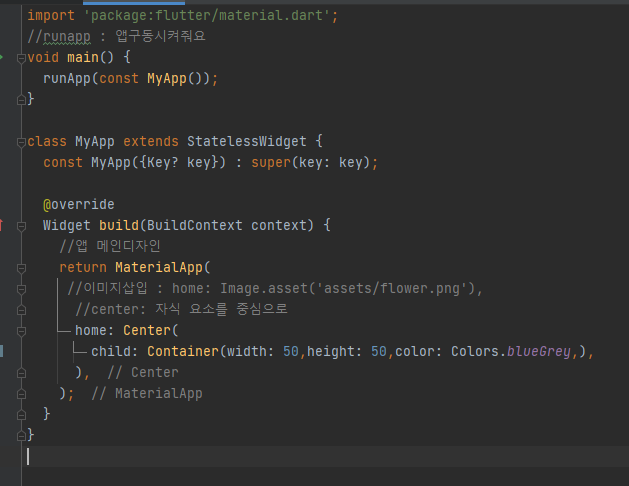The width and height of the screenshot is (629, 486).
Task: Collapse the class MyApp fold marker
Action: tap(21, 142)
